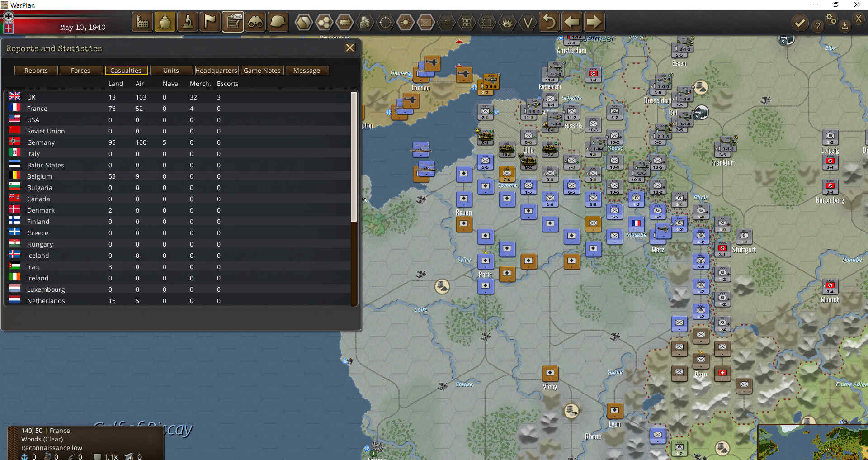
Task: Open the microscope research screen
Action: [x=188, y=22]
